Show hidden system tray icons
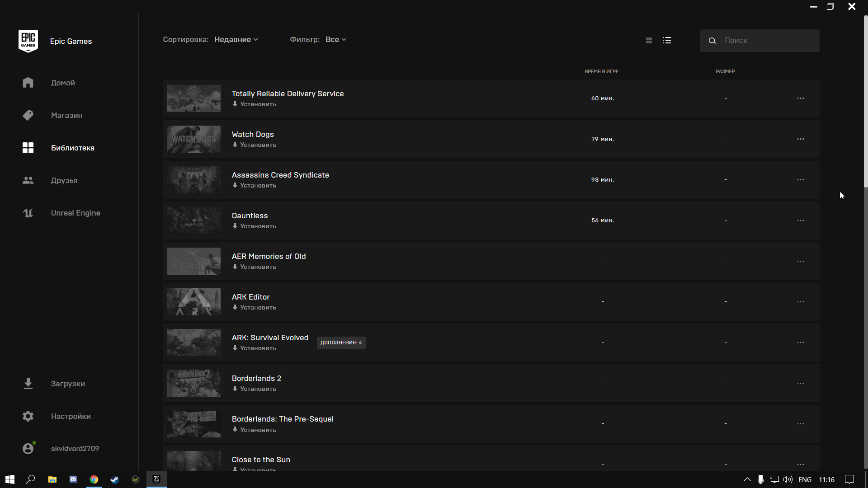This screenshot has width=868, height=488. coord(747,479)
